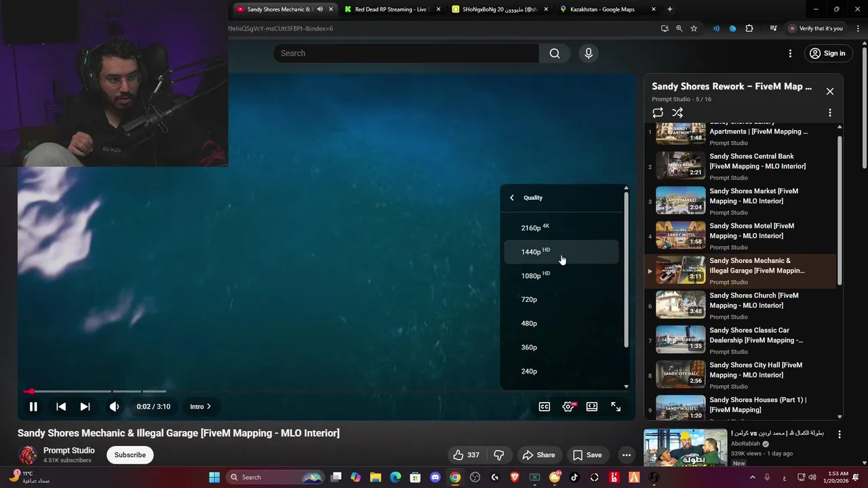Search with your voice microphone
This screenshot has width=868, height=488.
588,53
